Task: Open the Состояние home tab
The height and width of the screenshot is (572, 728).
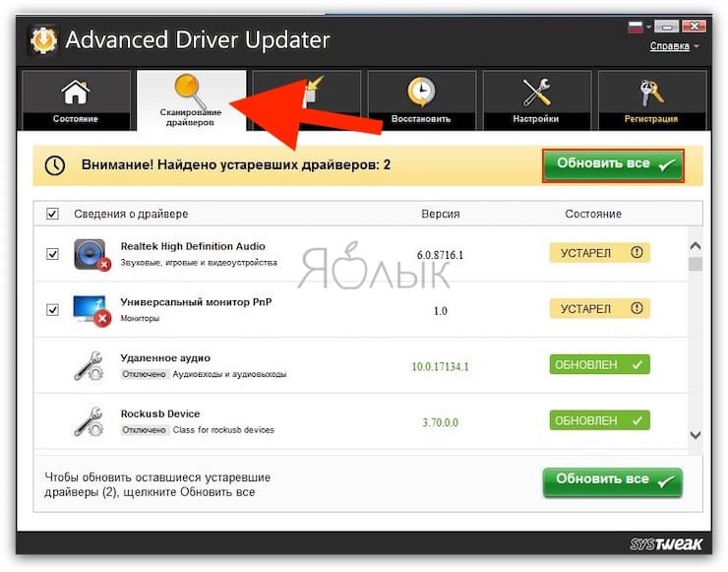Action: point(76,99)
